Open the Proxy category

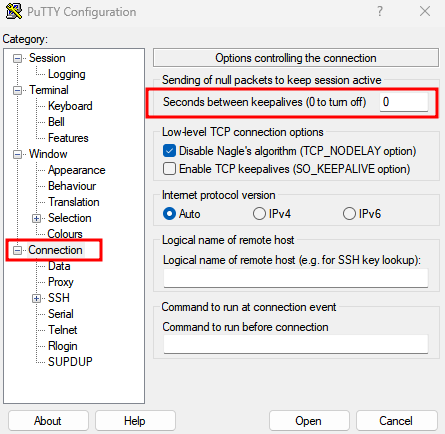[x=61, y=282]
